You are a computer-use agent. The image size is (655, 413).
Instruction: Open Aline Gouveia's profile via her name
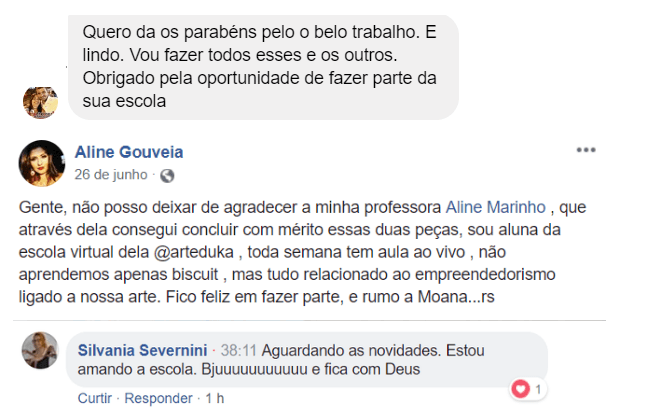pos(129,152)
